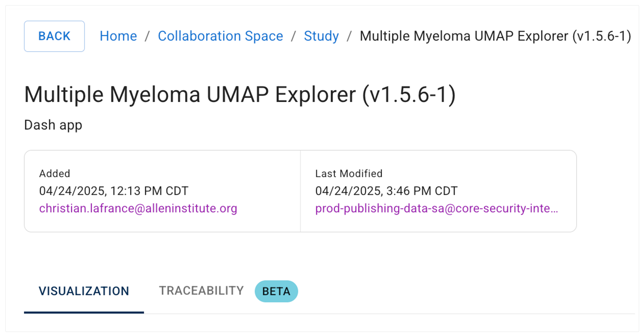Click the current page name in breadcrumb
The width and height of the screenshot is (644, 336).
[x=495, y=36]
